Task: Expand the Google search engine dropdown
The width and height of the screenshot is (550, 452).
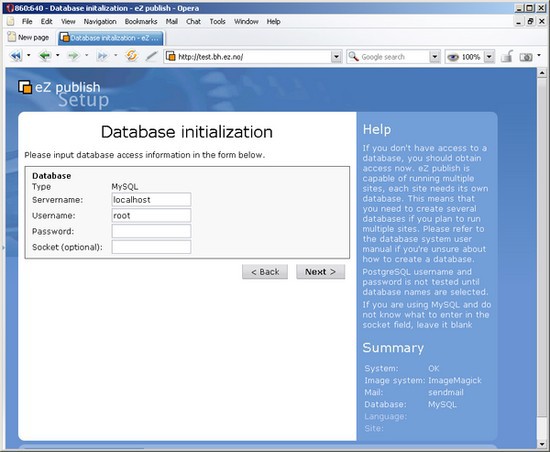Action: [435, 56]
